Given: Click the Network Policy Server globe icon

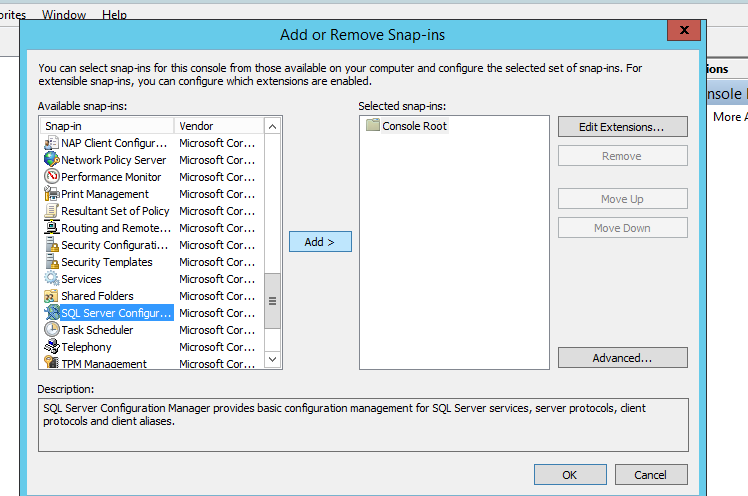Looking at the screenshot, I should click(x=52, y=159).
